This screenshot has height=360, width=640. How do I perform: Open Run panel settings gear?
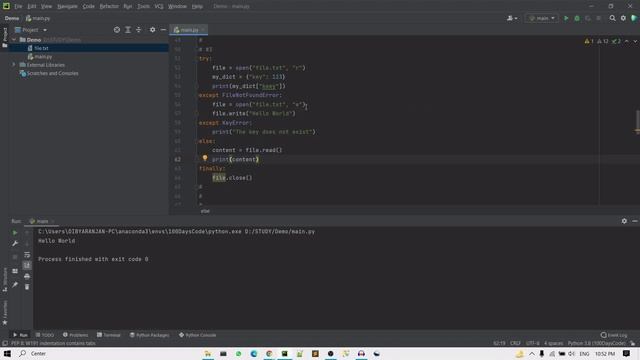tap(624, 221)
